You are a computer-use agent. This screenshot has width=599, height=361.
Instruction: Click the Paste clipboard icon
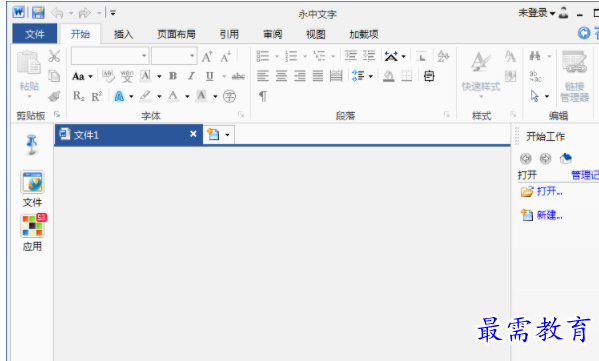(x=29, y=62)
